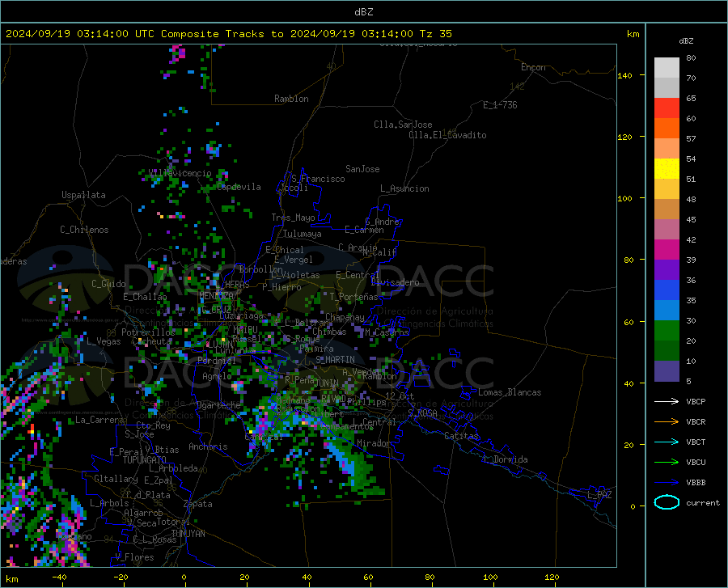Image resolution: width=728 pixels, height=588 pixels.
Task: Pick the purple 36-39 dBZ swatch
Action: (667, 270)
